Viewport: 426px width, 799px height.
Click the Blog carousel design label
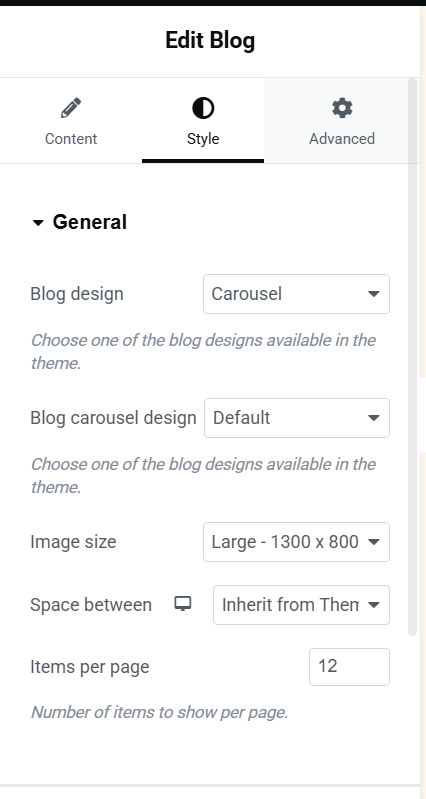113,418
